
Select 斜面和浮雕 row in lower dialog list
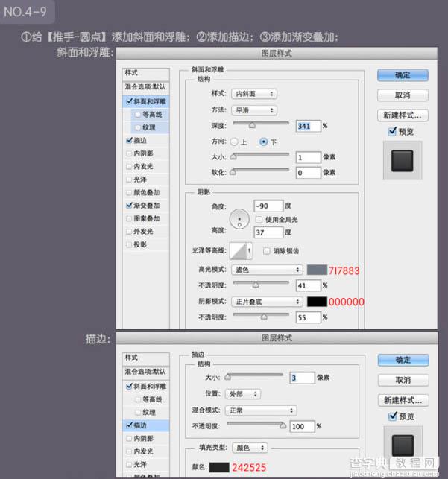[146, 386]
